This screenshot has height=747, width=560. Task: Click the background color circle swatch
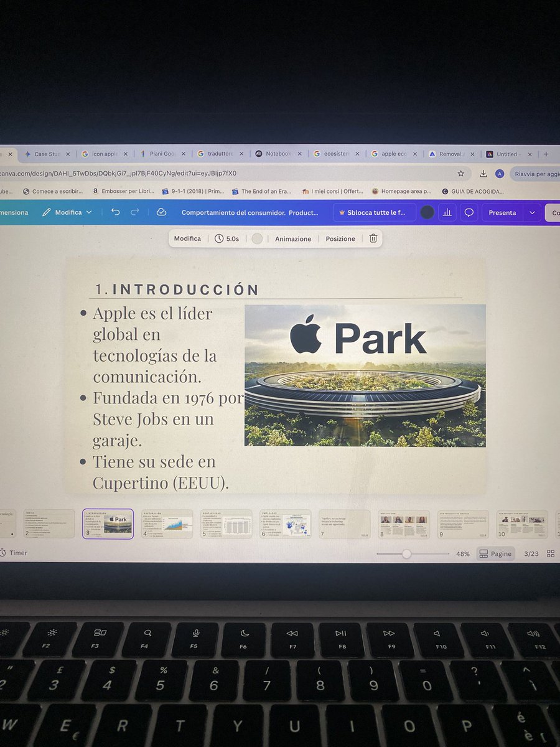(257, 238)
